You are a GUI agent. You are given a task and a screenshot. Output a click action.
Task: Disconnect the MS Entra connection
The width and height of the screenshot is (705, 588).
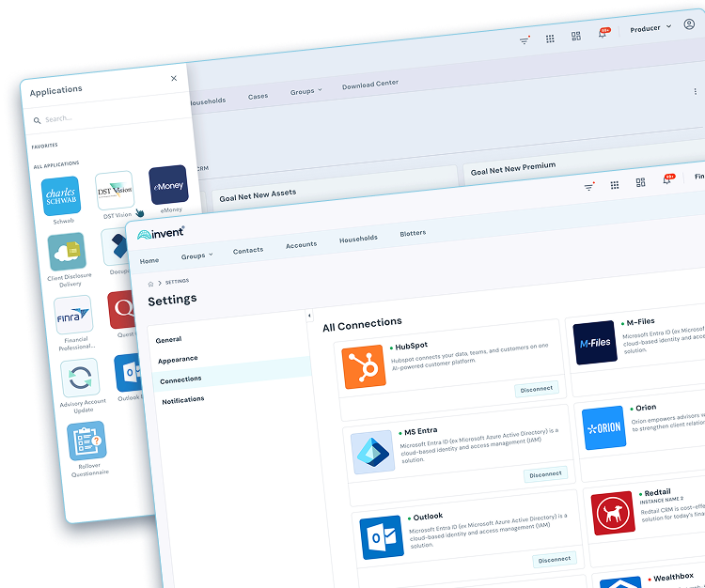pos(545,474)
